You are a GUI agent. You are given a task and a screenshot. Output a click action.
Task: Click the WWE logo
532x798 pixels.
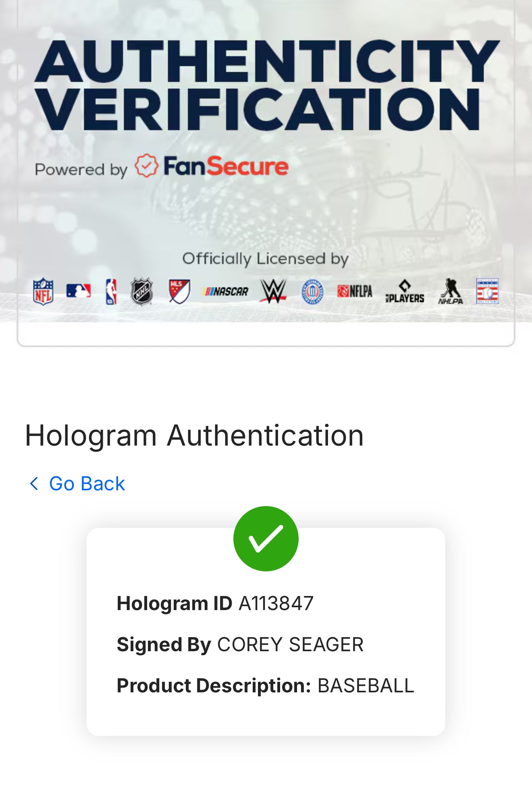coord(273,291)
